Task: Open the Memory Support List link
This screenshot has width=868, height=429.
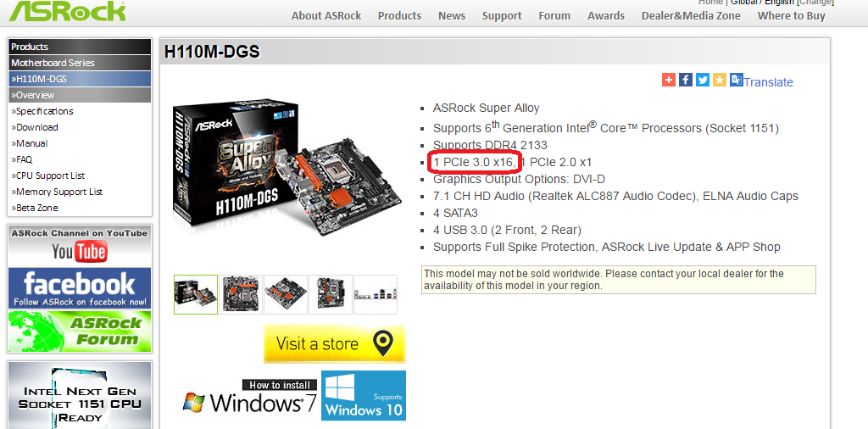Action: coord(57,192)
